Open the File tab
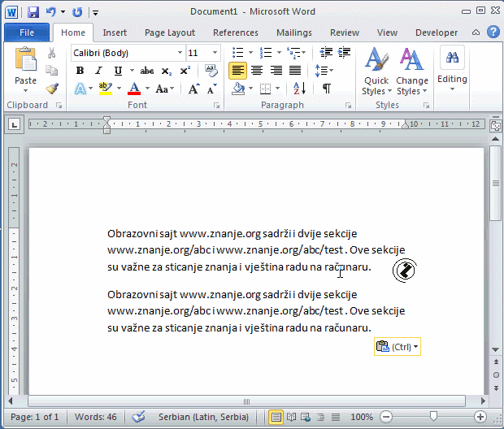504x429 pixels. pyautogui.click(x=27, y=32)
